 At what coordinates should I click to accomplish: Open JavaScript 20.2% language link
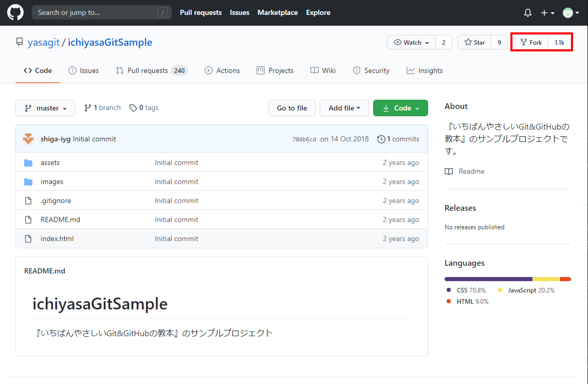point(526,290)
